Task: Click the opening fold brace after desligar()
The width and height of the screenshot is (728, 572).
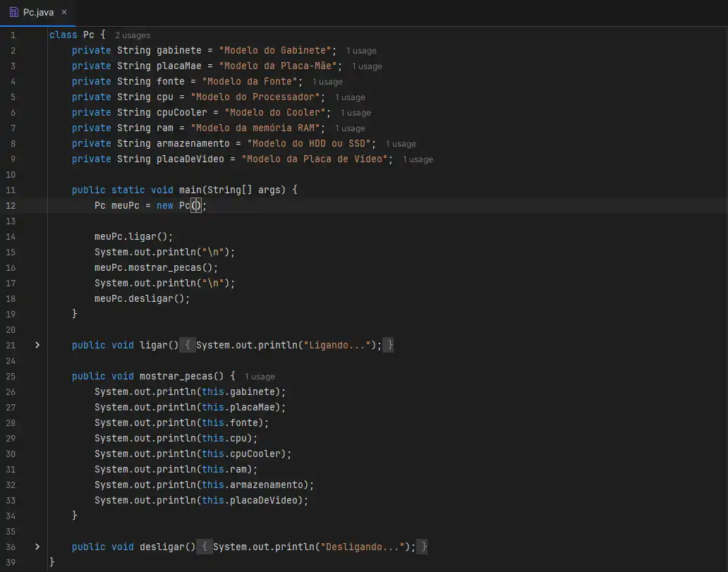Action: click(205, 547)
